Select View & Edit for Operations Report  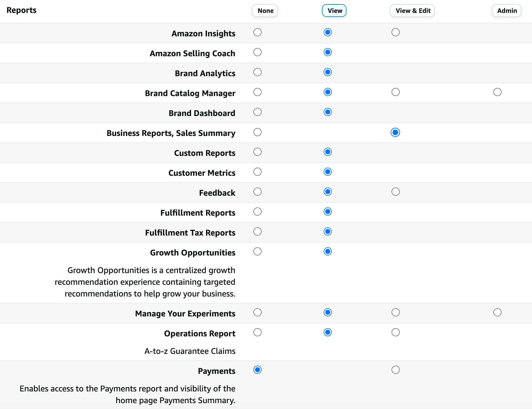[395, 332]
